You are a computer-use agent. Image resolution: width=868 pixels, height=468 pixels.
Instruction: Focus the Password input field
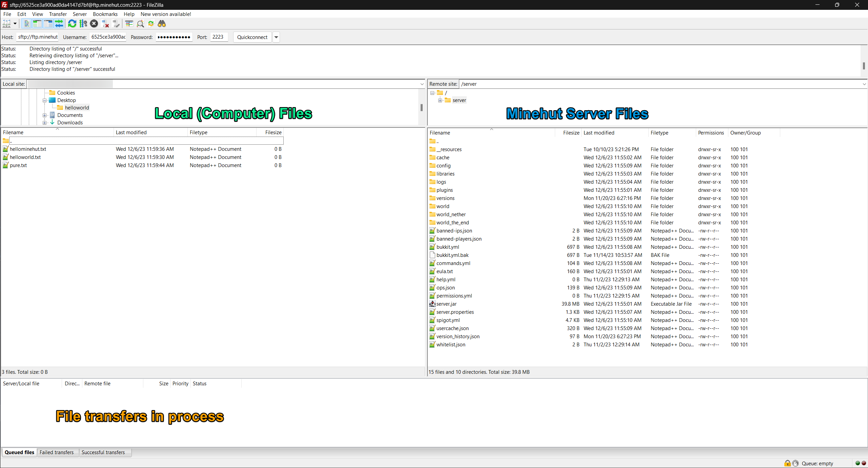(174, 37)
